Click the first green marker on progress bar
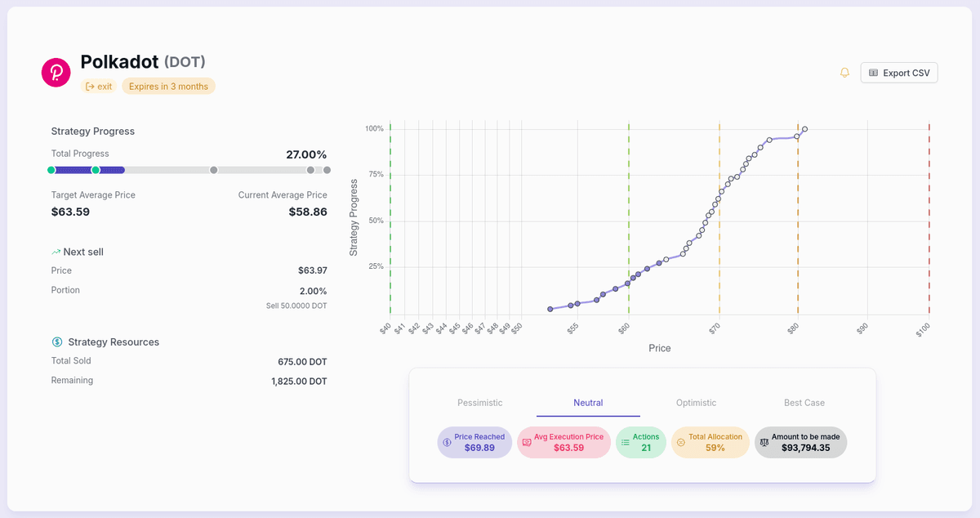Viewport: 980px width, 518px height. pos(51,170)
